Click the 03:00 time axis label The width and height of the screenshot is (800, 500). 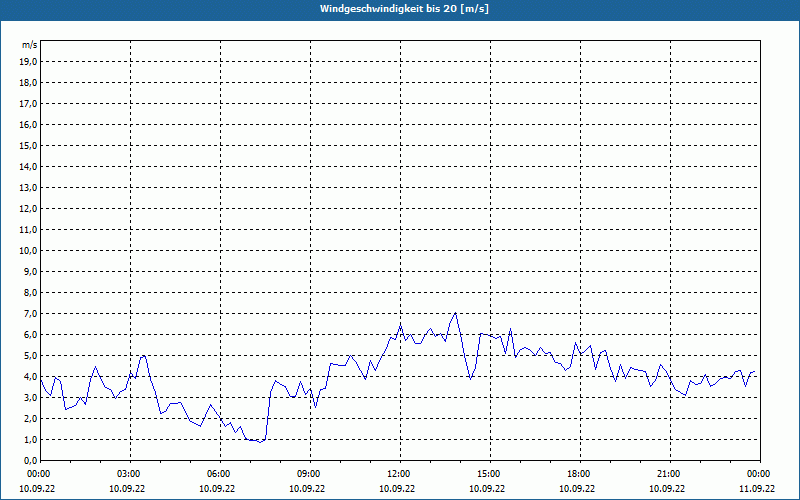click(131, 474)
